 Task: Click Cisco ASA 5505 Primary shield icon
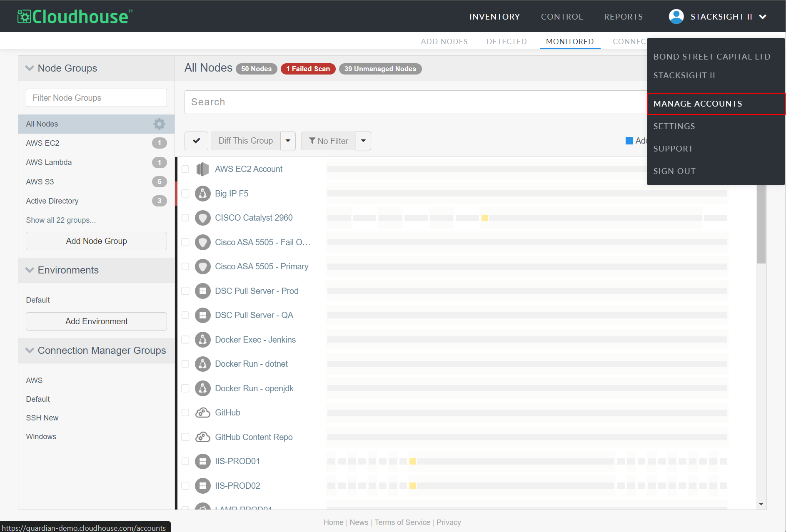click(x=202, y=266)
